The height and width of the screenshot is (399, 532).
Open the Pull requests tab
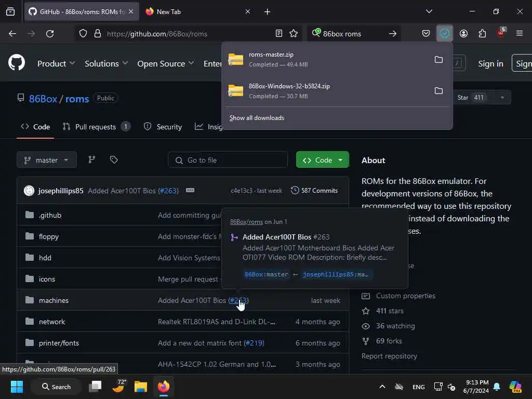pos(96,127)
